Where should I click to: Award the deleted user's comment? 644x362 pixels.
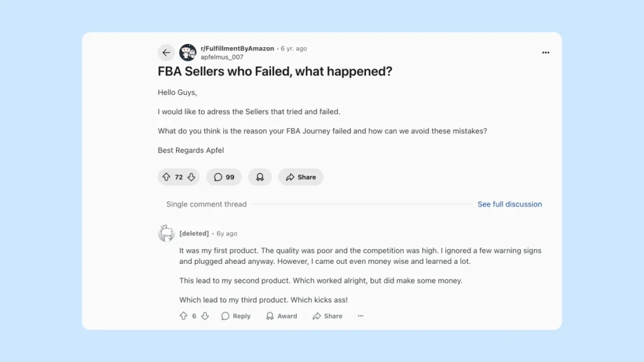(x=281, y=316)
